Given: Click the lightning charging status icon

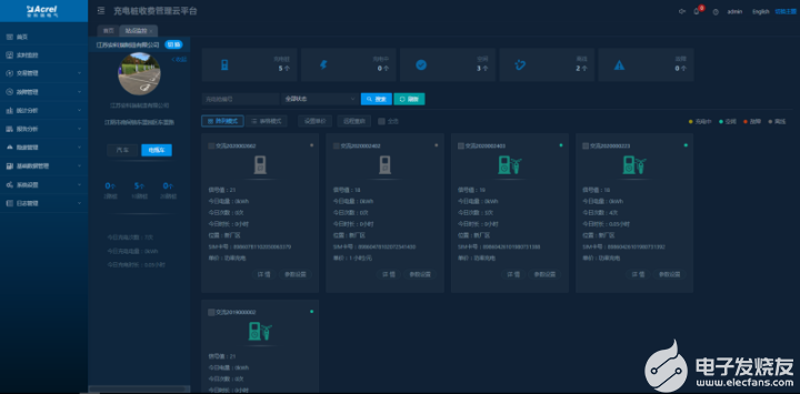Looking at the screenshot, I should [x=323, y=65].
